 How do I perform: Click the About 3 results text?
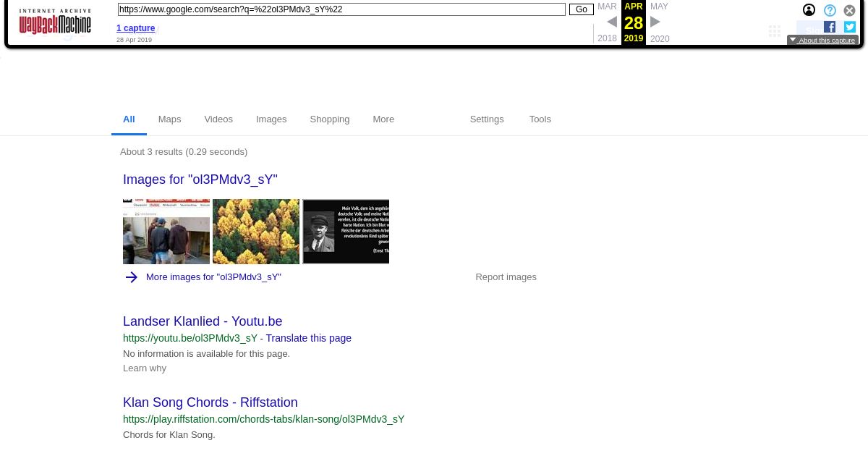[184, 152]
